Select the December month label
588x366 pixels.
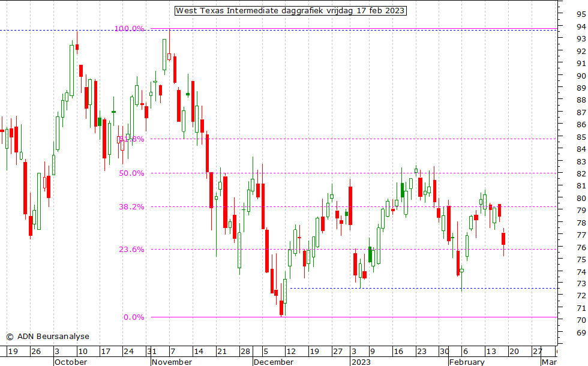(x=274, y=362)
